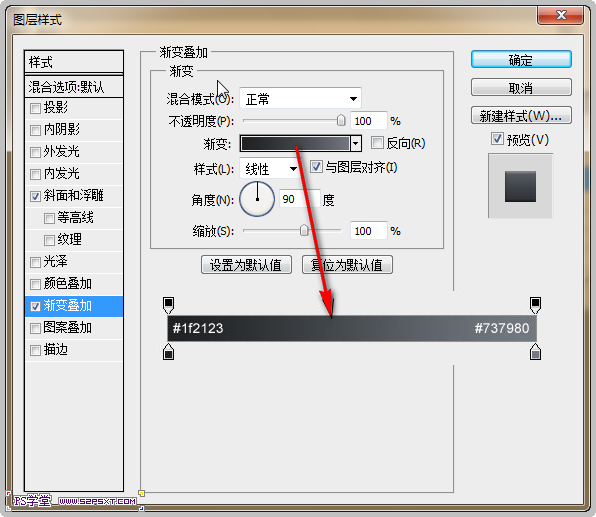Uncheck the 渐变叠加 gradient overlay checkbox
The width and height of the screenshot is (596, 517).
(35, 306)
